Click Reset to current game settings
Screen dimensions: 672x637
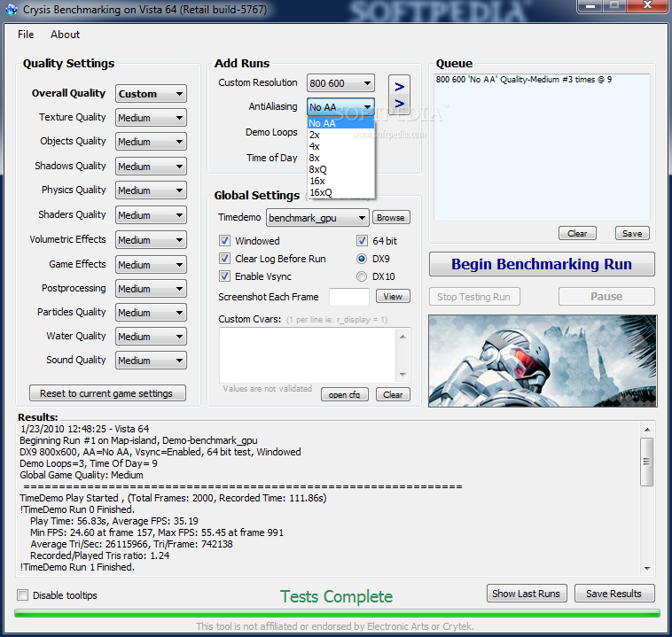click(107, 392)
